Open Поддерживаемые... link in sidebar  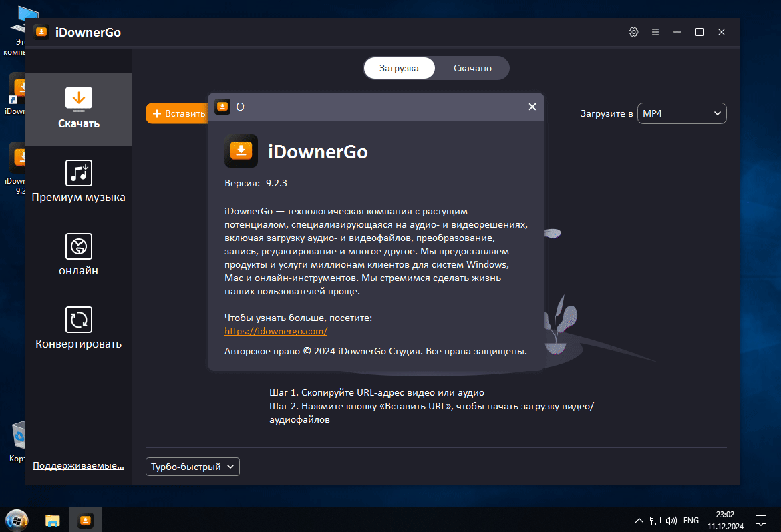click(x=78, y=465)
